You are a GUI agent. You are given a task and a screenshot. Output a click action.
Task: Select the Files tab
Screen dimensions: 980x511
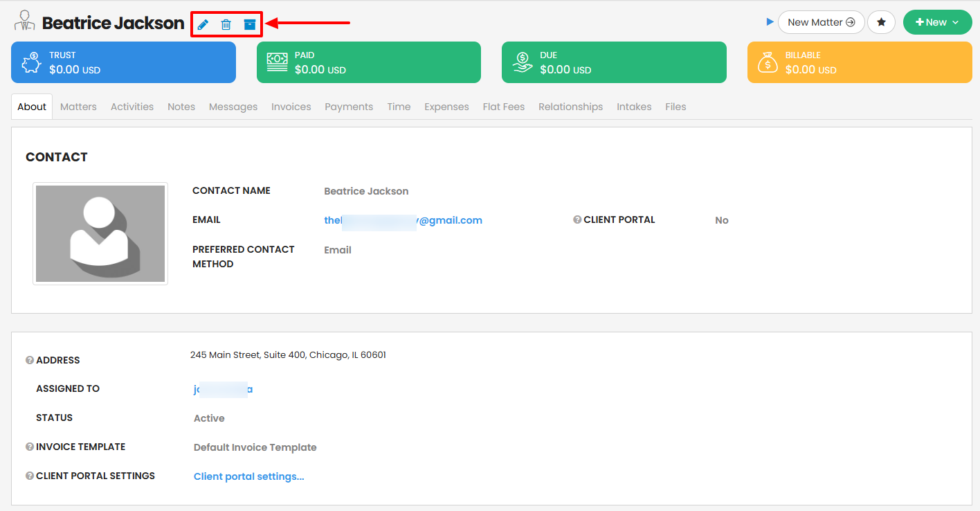coord(675,107)
